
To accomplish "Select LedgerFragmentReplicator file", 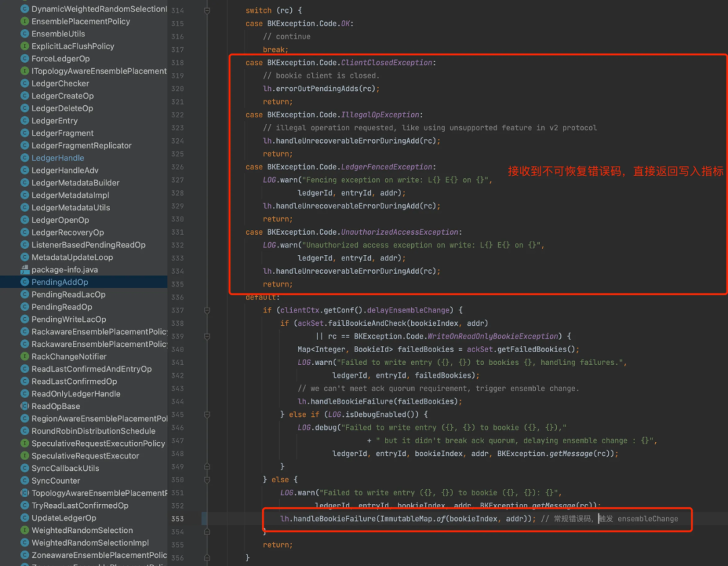I will 82,146.
